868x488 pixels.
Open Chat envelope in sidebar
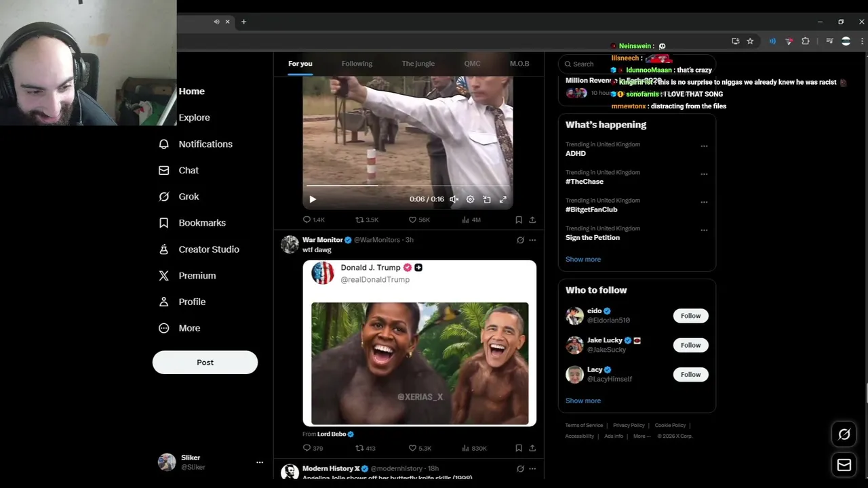[x=178, y=170]
